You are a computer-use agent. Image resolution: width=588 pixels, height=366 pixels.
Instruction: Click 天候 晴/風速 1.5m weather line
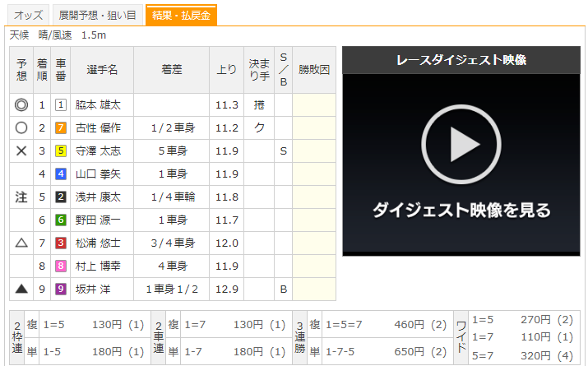click(x=58, y=35)
